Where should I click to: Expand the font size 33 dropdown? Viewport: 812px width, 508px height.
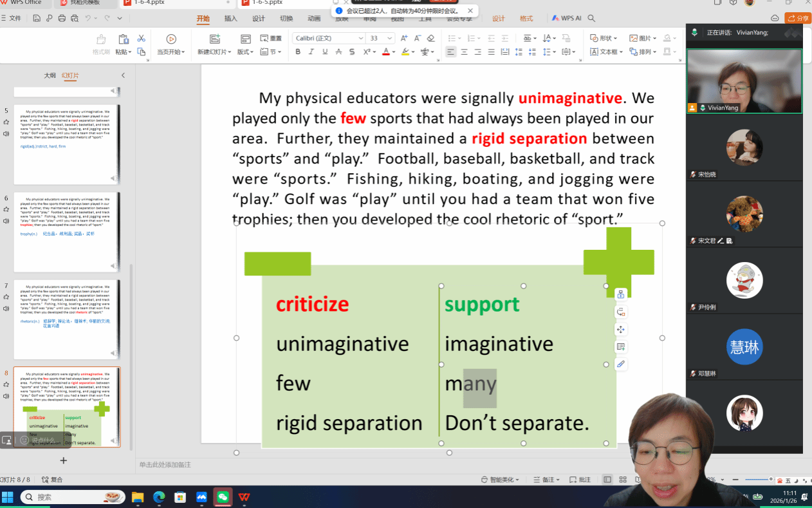(x=389, y=39)
